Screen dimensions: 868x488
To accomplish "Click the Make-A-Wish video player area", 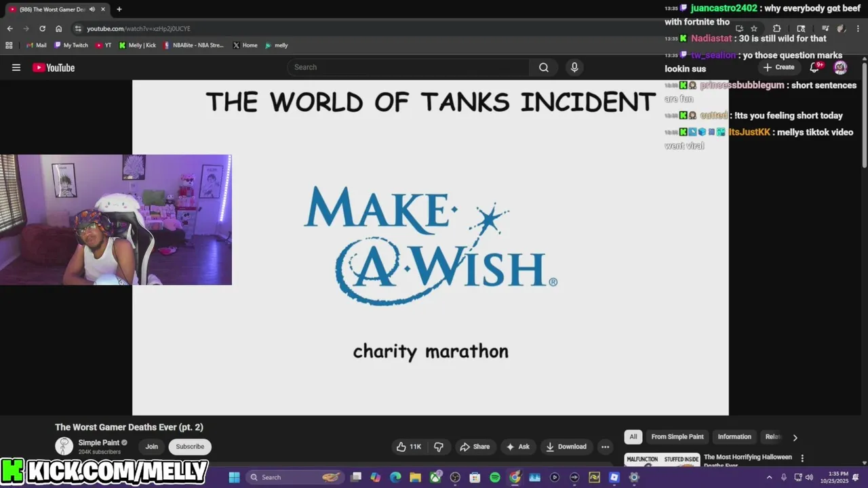I will tap(431, 247).
